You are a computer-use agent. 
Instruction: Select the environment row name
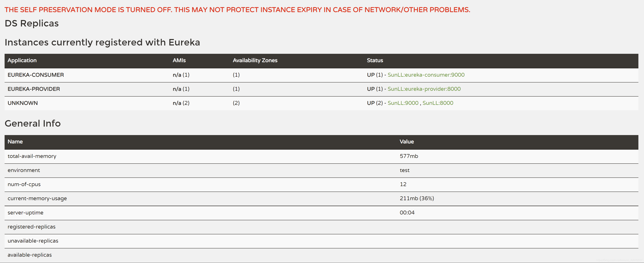[x=24, y=170]
